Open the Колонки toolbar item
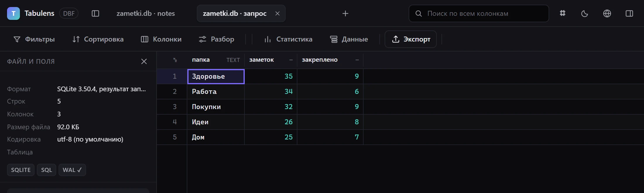The height and width of the screenshot is (193, 644). 161,39
